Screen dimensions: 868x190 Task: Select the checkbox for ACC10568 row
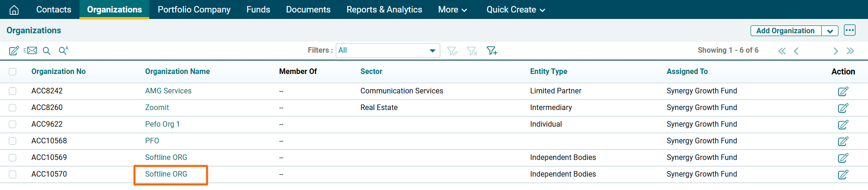click(x=12, y=141)
